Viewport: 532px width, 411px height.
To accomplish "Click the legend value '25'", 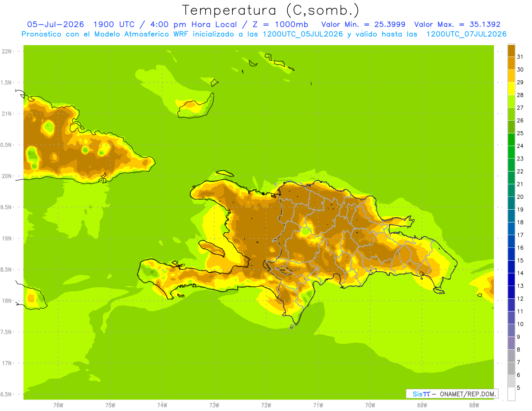I will 520,133.
